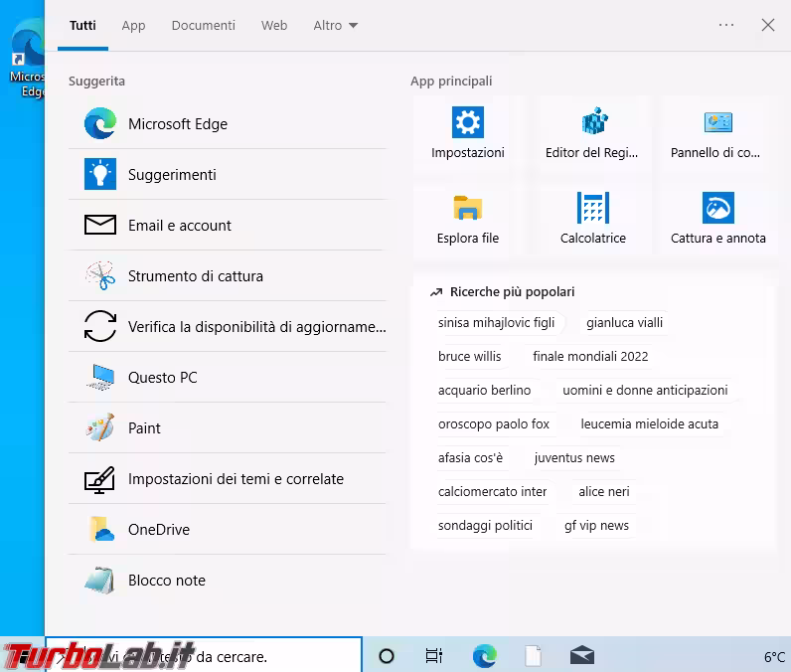The width and height of the screenshot is (791, 672).
Task: Open the Impostazioni settings tile
Action: pyautogui.click(x=467, y=134)
